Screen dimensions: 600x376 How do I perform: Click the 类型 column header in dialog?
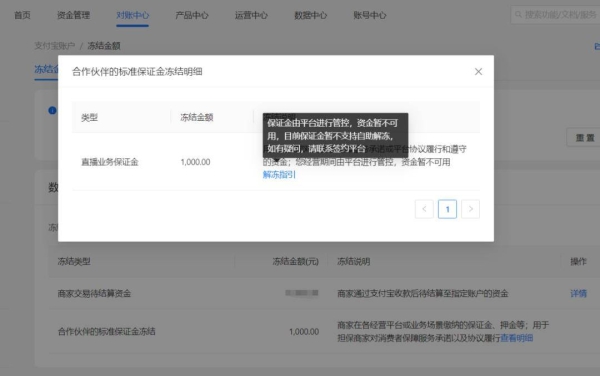click(90, 117)
